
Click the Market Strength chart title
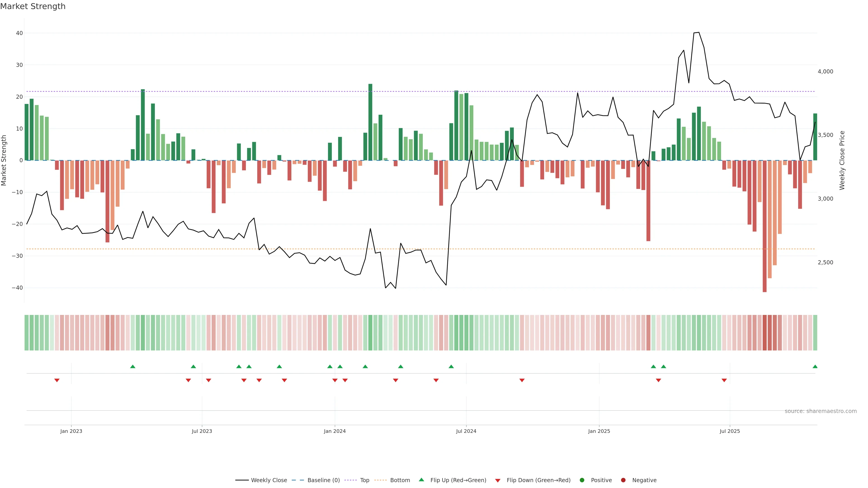point(33,6)
